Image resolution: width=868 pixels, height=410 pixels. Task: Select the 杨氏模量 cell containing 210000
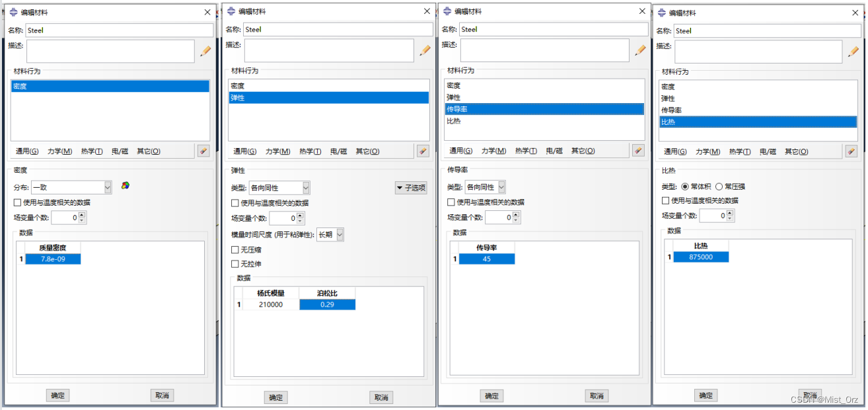click(x=270, y=305)
